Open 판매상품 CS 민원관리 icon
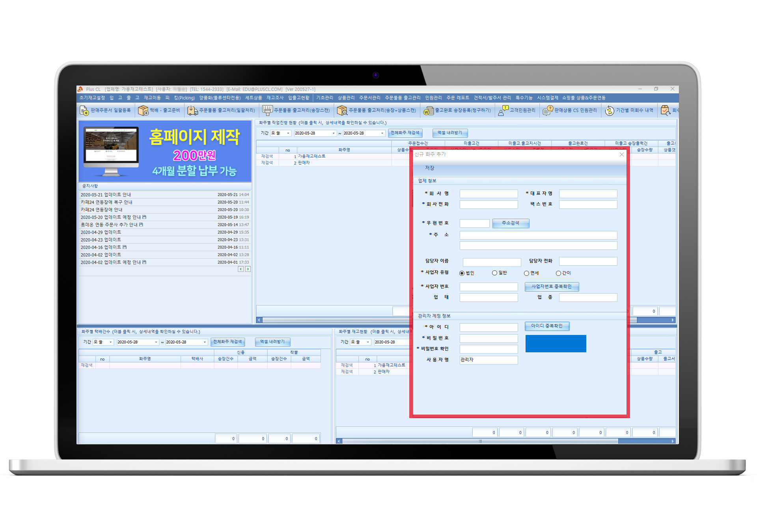 pyautogui.click(x=548, y=111)
